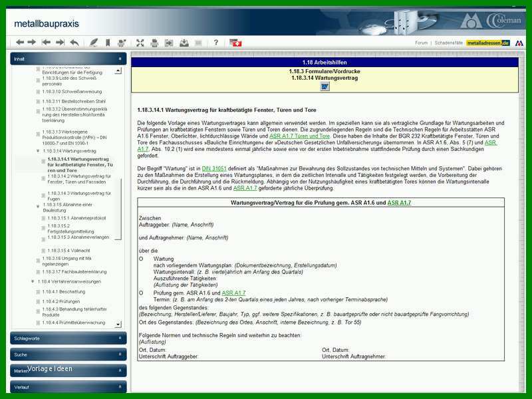532x399 pixels.
Task: Open the notes quill pen icon
Action: [94, 43]
